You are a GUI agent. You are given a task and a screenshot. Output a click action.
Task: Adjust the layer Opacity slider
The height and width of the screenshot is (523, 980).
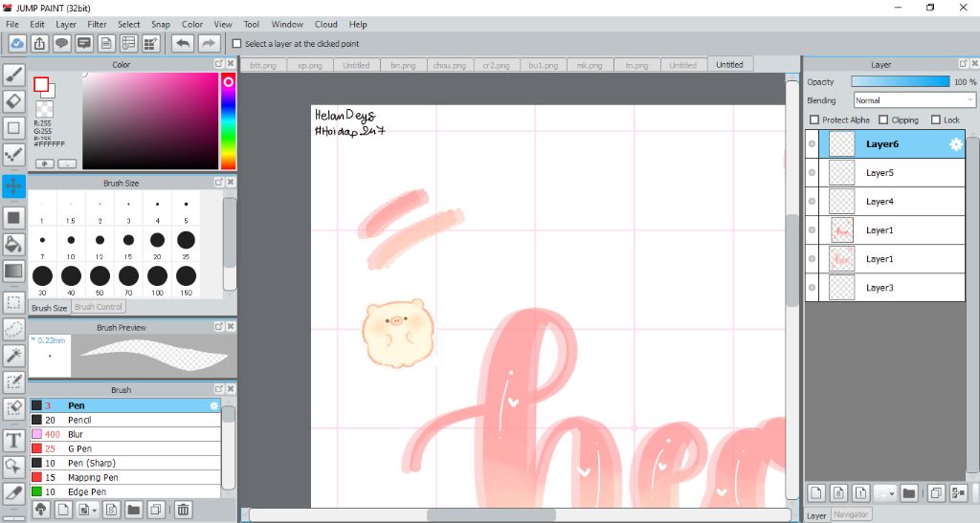coord(900,82)
